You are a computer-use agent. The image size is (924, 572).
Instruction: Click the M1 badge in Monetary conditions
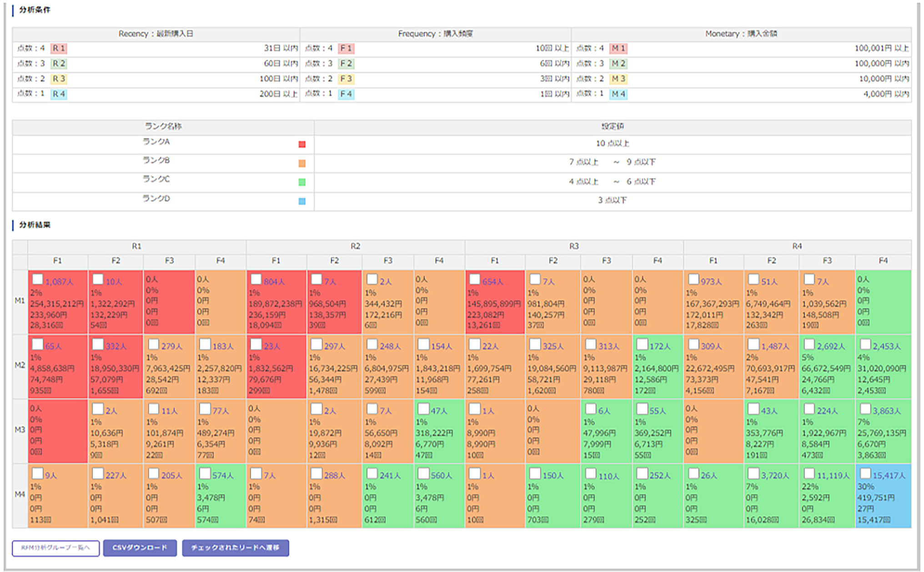[x=618, y=48]
